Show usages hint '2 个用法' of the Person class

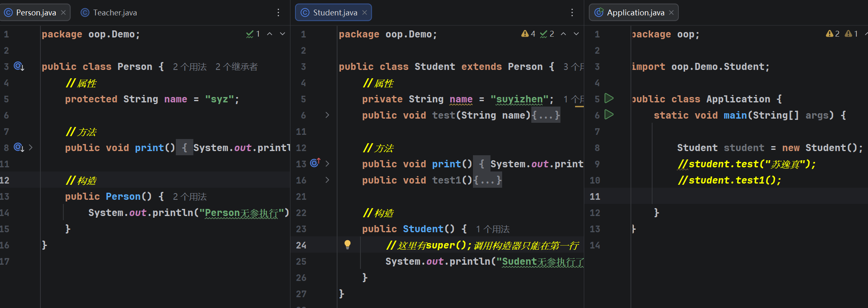pos(190,67)
